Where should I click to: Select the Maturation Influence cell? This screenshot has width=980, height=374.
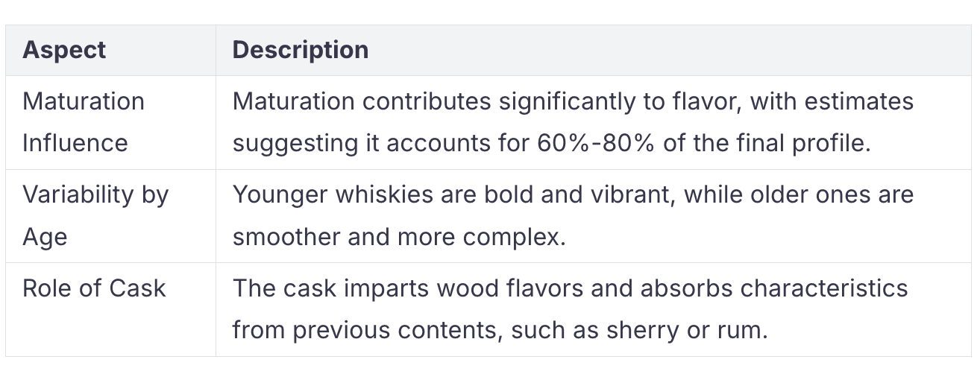click(111, 122)
